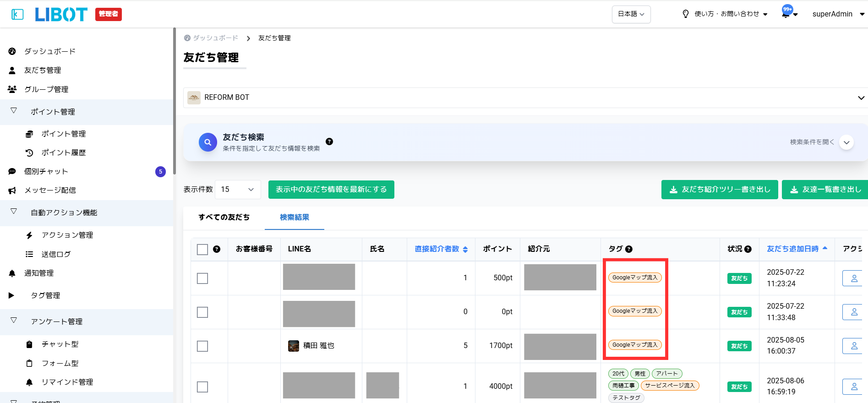Viewport: 868px width, 403px height.
Task: Open the notification bell with 99+ badge
Action: tap(787, 13)
